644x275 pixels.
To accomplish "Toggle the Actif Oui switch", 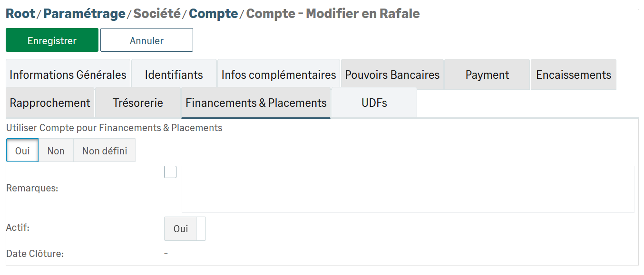I will (185, 229).
